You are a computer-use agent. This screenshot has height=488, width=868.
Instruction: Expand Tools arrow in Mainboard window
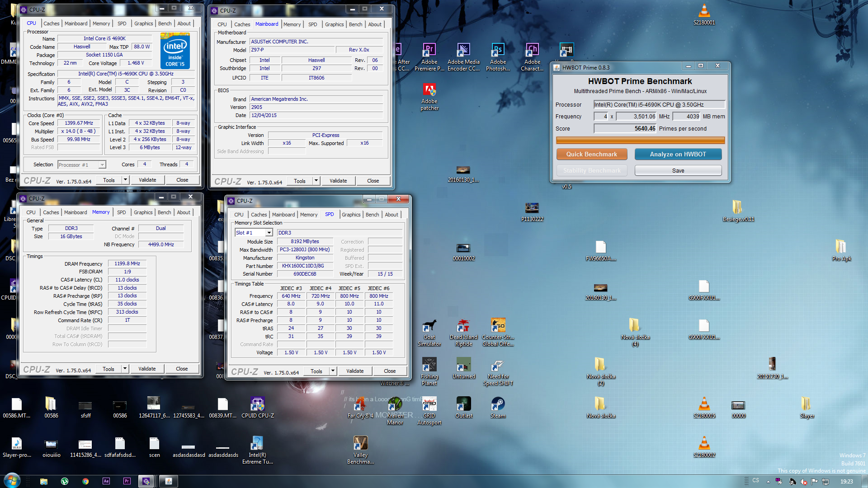[x=316, y=181]
